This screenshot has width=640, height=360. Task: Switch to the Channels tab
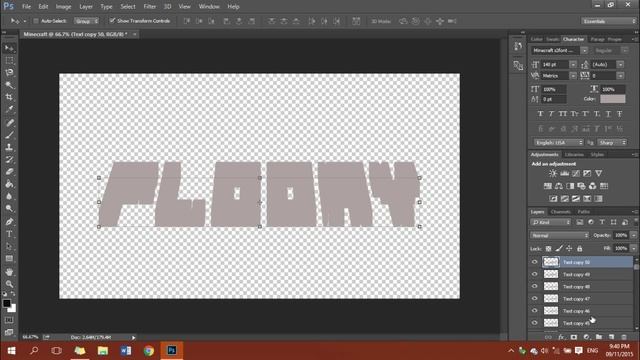(x=560, y=211)
